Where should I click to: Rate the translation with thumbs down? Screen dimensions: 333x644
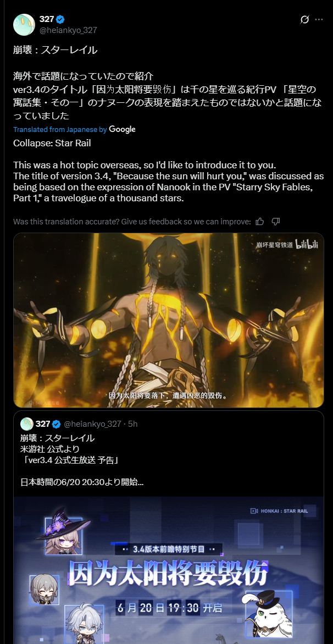[276, 222]
